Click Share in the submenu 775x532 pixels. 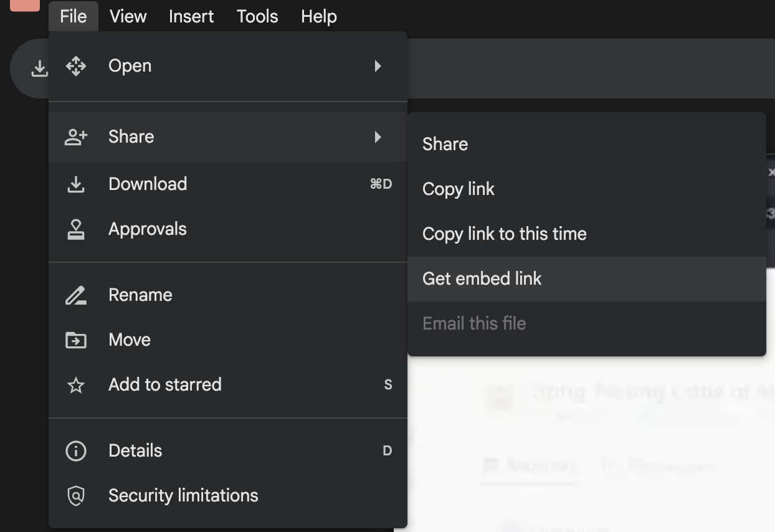tap(587, 145)
